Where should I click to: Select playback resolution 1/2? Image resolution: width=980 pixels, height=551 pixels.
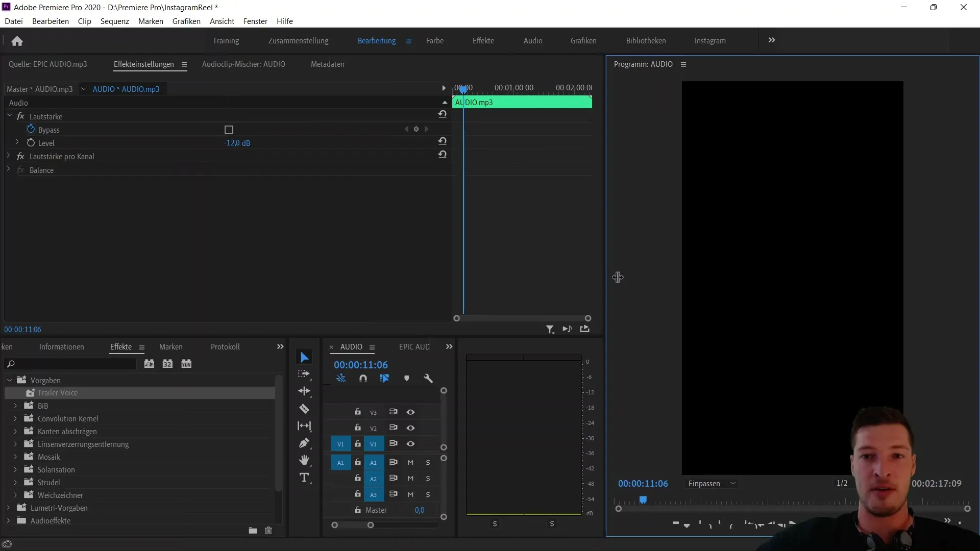click(842, 483)
